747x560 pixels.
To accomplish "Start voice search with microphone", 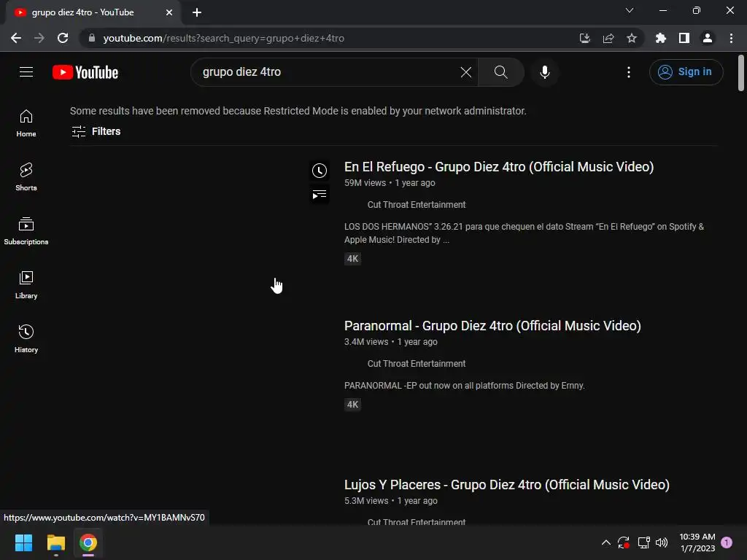I will [x=544, y=72].
